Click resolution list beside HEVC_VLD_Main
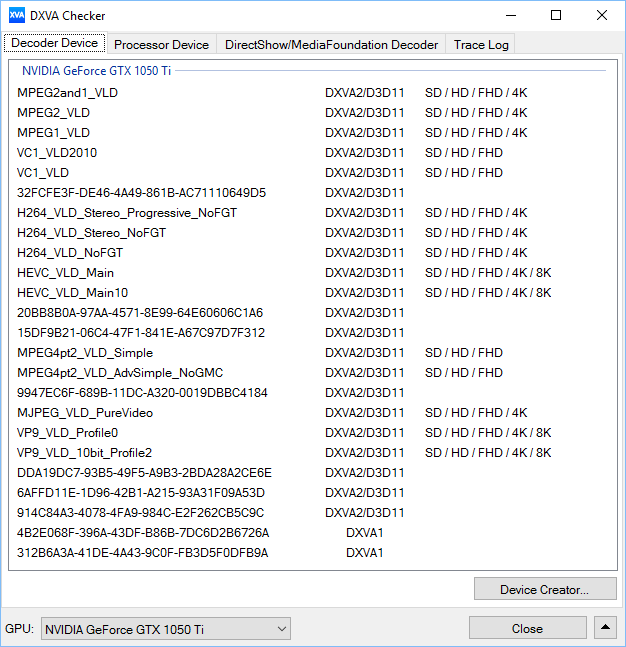 coord(488,273)
